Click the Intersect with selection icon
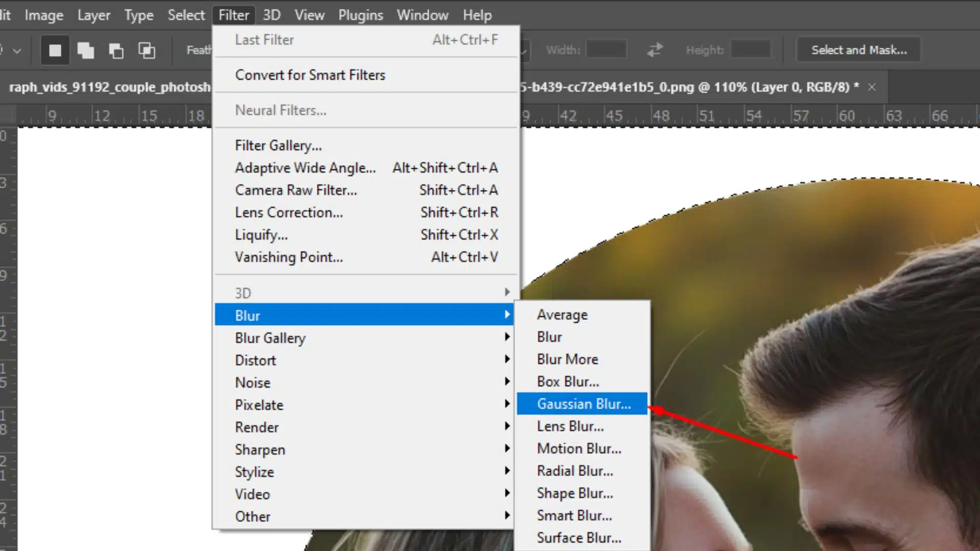This screenshot has height=551, width=980. pyautogui.click(x=146, y=51)
